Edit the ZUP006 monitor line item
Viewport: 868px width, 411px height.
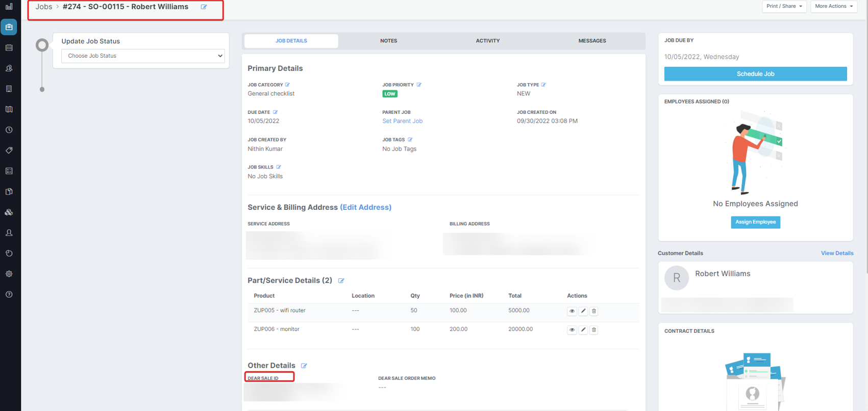click(583, 330)
